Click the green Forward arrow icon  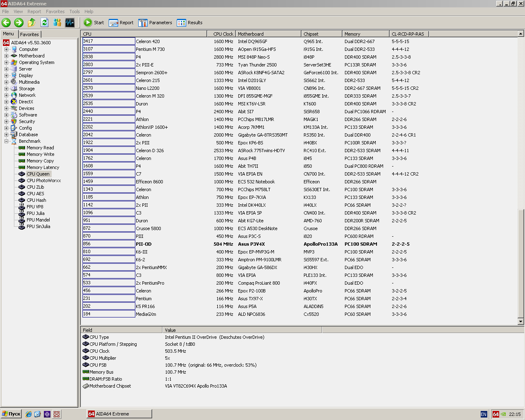[19, 23]
